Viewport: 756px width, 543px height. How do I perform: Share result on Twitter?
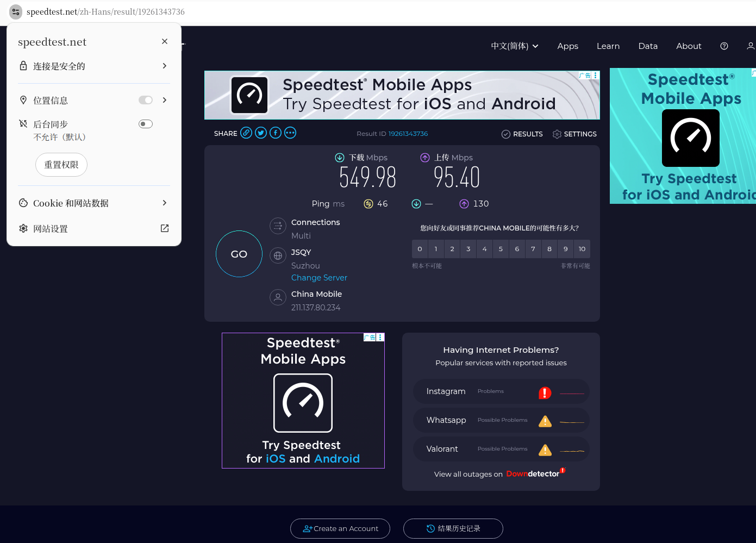261,133
